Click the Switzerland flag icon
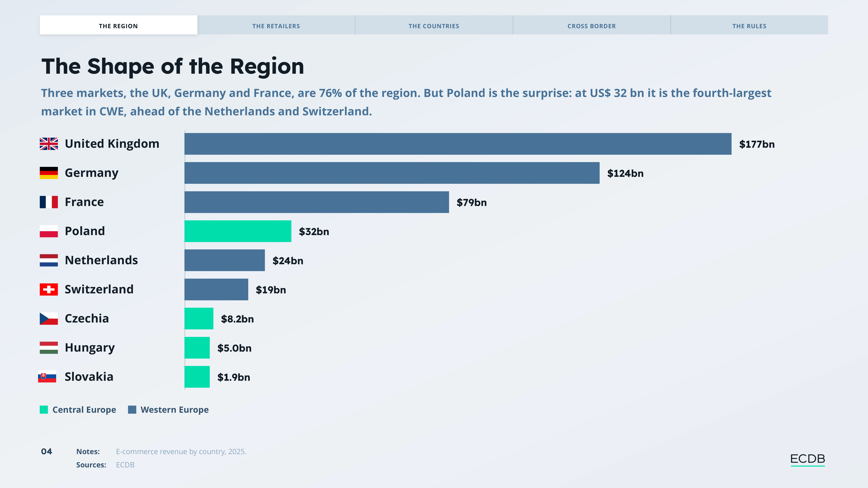 [49, 289]
